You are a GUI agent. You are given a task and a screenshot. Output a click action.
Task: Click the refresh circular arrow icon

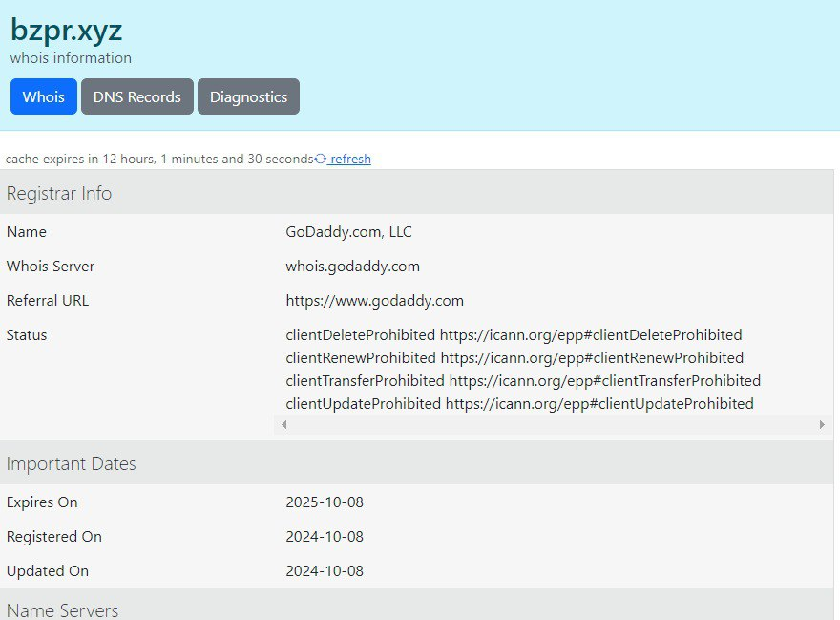click(x=321, y=159)
